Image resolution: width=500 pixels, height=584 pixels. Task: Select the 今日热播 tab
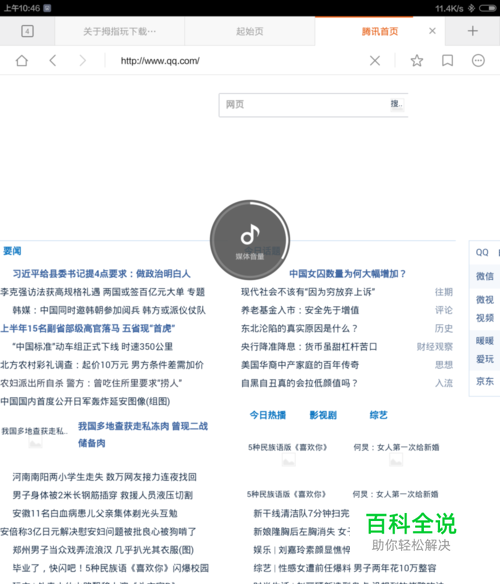point(268,415)
